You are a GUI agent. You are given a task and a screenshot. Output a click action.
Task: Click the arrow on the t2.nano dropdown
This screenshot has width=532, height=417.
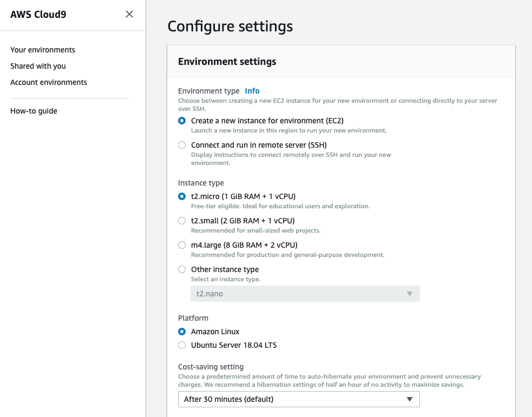(410, 294)
